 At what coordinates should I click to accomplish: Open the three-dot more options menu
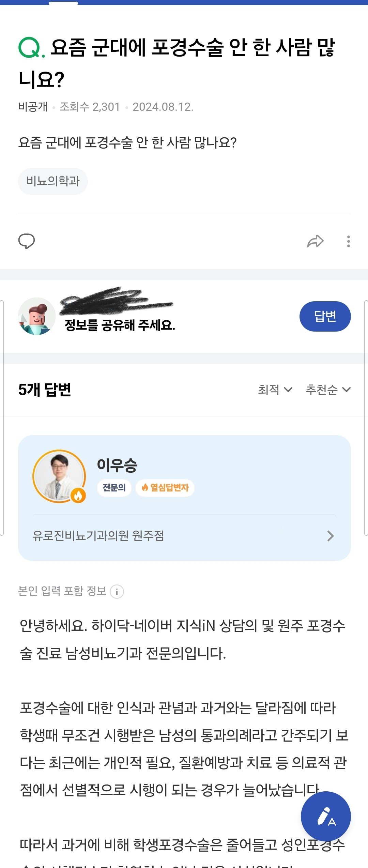coord(348,241)
